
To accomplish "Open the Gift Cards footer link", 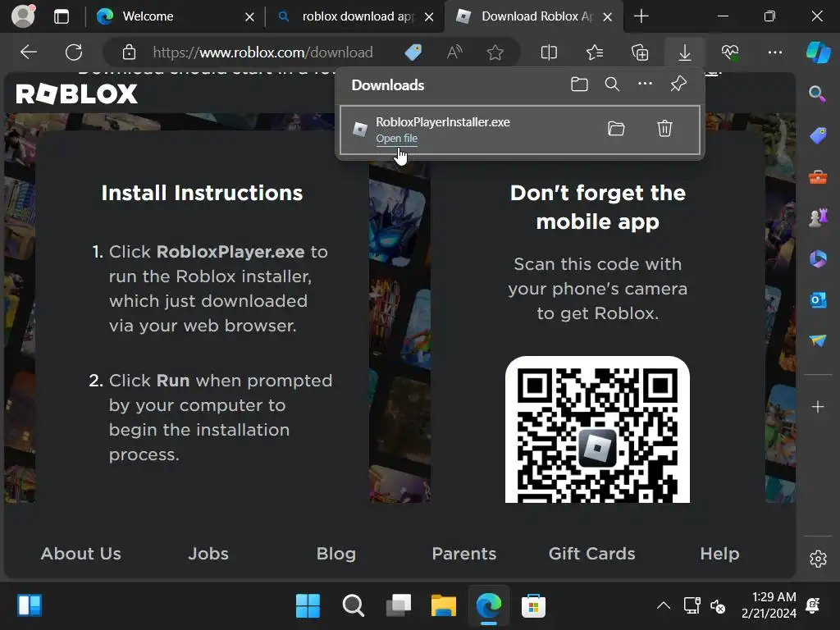I will (x=592, y=554).
